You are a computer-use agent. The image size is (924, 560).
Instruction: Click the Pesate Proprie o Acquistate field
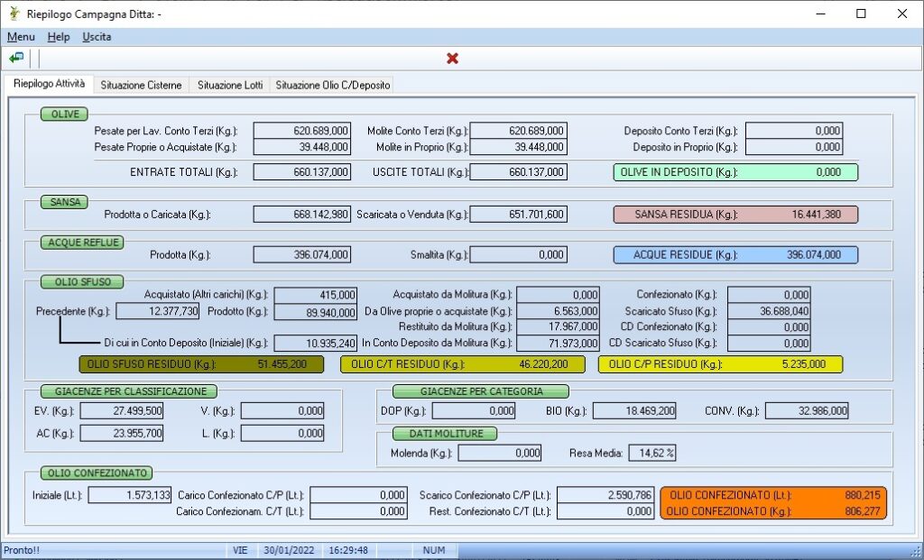(301, 147)
